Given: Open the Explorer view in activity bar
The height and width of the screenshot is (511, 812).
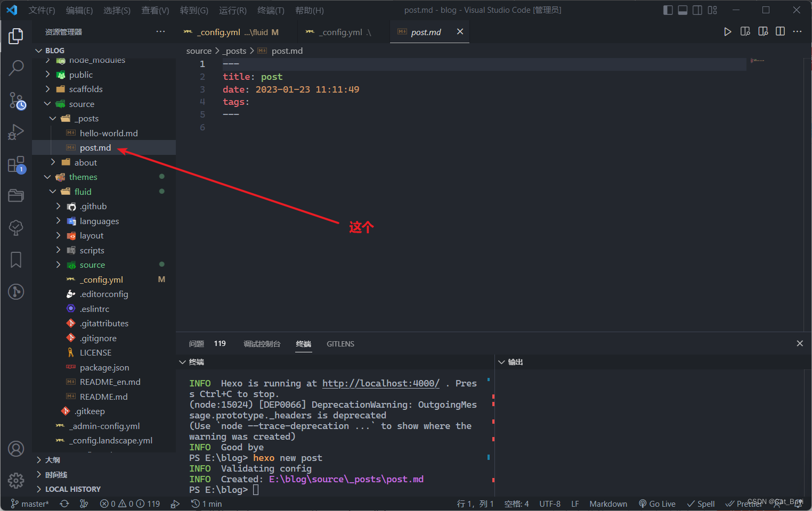Looking at the screenshot, I should [16, 36].
